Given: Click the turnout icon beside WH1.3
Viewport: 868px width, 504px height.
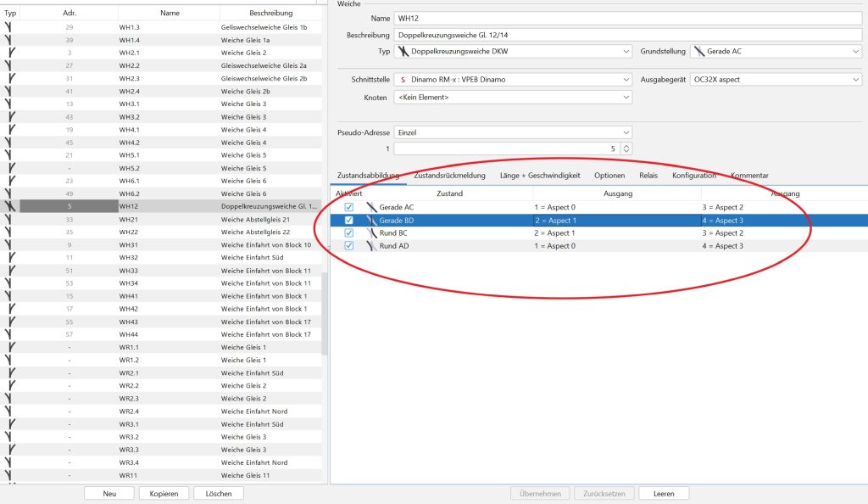Looking at the screenshot, I should tap(8, 27).
